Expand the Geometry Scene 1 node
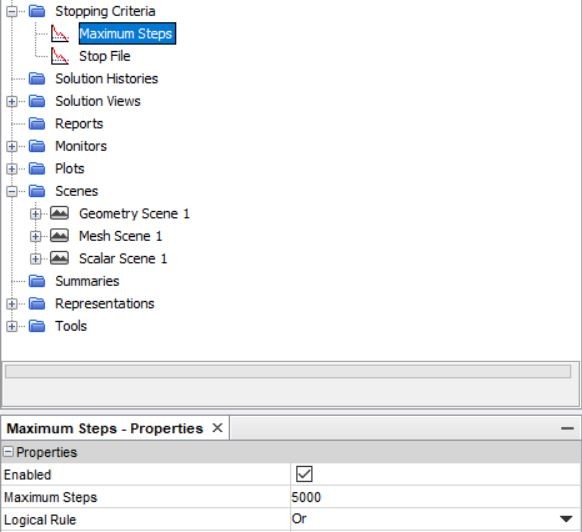Screen dimensions: 582x532 click(36, 214)
